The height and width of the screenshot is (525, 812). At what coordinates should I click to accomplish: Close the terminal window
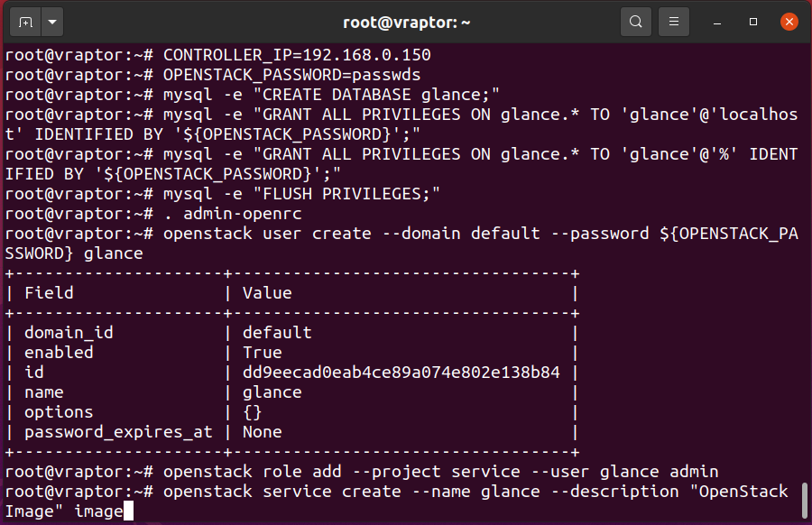coord(789,22)
